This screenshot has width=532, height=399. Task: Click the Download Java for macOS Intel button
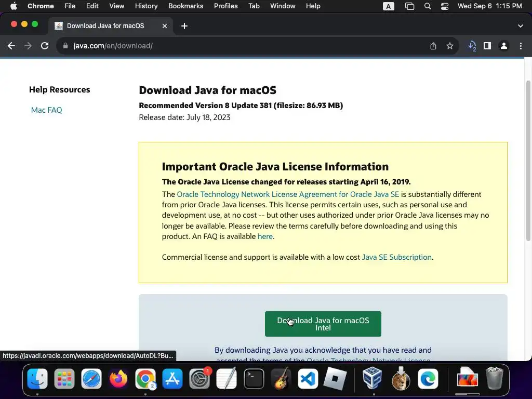[x=323, y=324]
